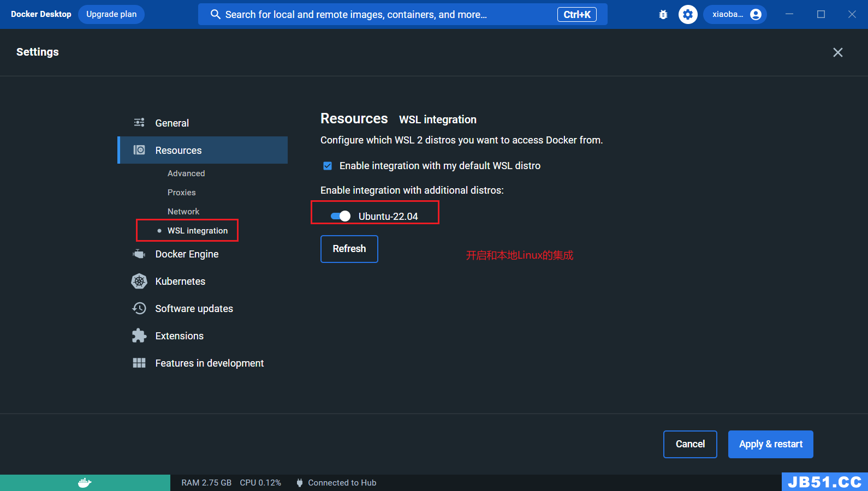Click the Docker Desktop title text
This screenshot has height=491, width=868.
coord(41,14)
